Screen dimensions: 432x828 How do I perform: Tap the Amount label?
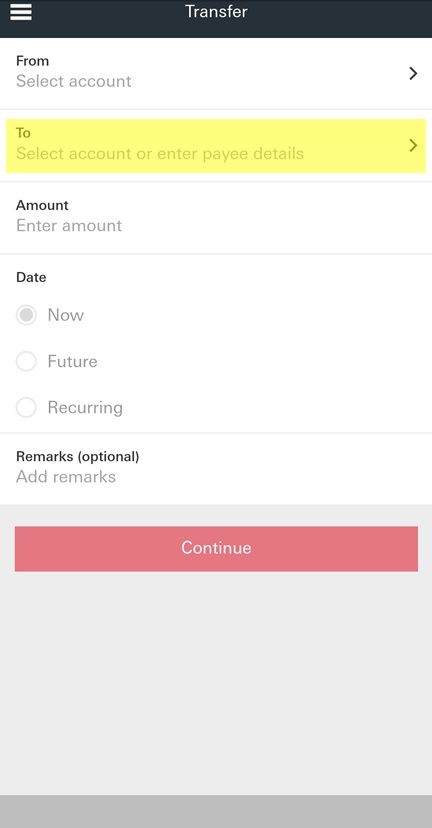42,205
